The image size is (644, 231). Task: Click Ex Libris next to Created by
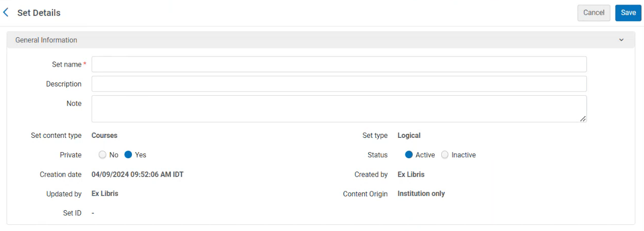[x=411, y=175]
